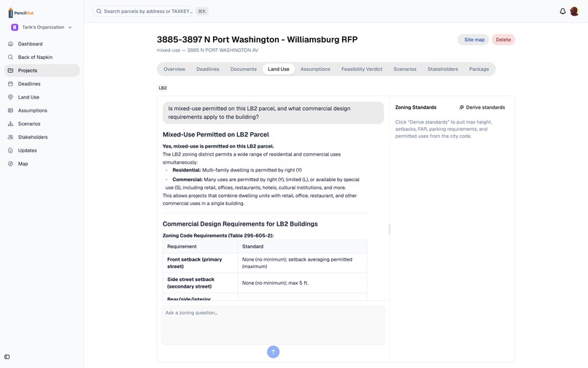This screenshot has width=588, height=368.
Task: Click the Deadlines calendar icon in sidebar
Action: click(10, 84)
